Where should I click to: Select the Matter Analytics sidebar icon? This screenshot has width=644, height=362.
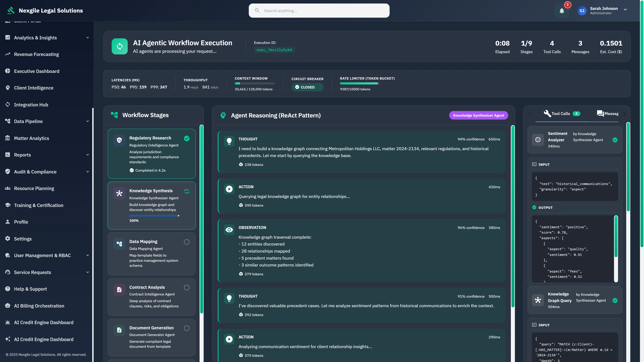(x=8, y=138)
